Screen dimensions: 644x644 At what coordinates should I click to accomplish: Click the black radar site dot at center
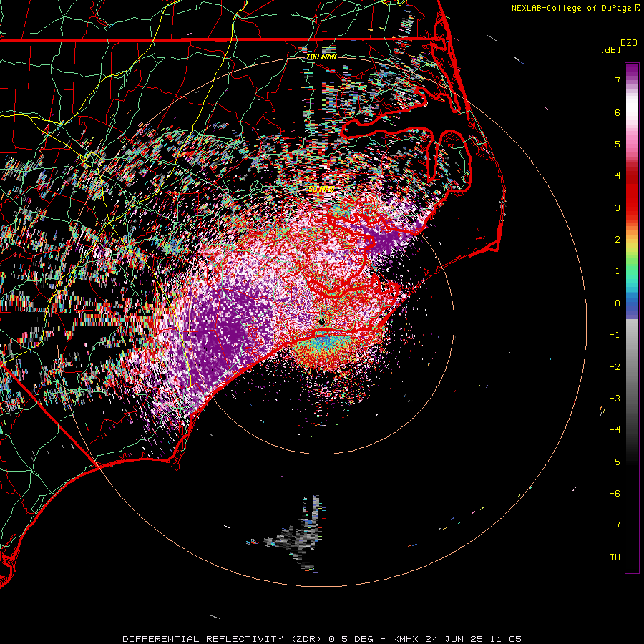point(321,321)
